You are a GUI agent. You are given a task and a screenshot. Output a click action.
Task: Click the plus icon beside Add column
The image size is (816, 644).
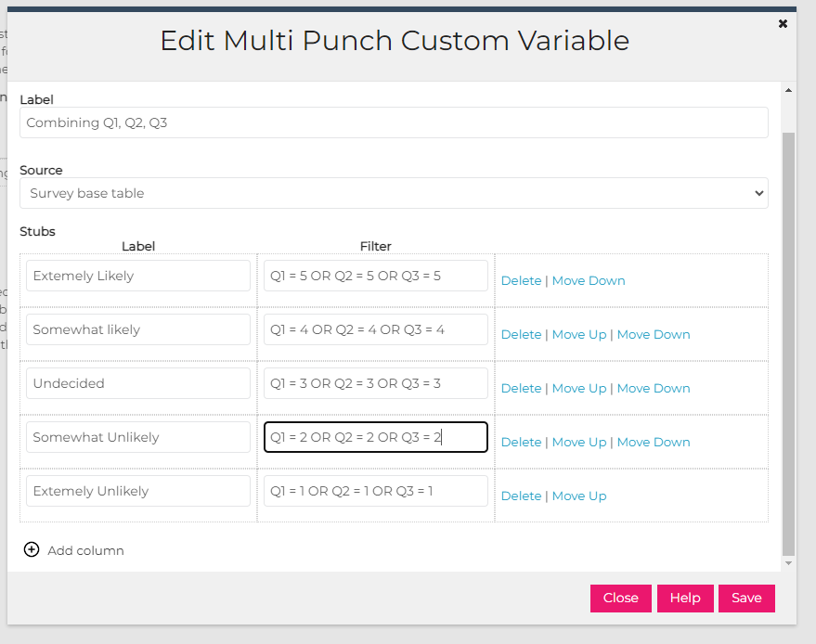pos(32,550)
